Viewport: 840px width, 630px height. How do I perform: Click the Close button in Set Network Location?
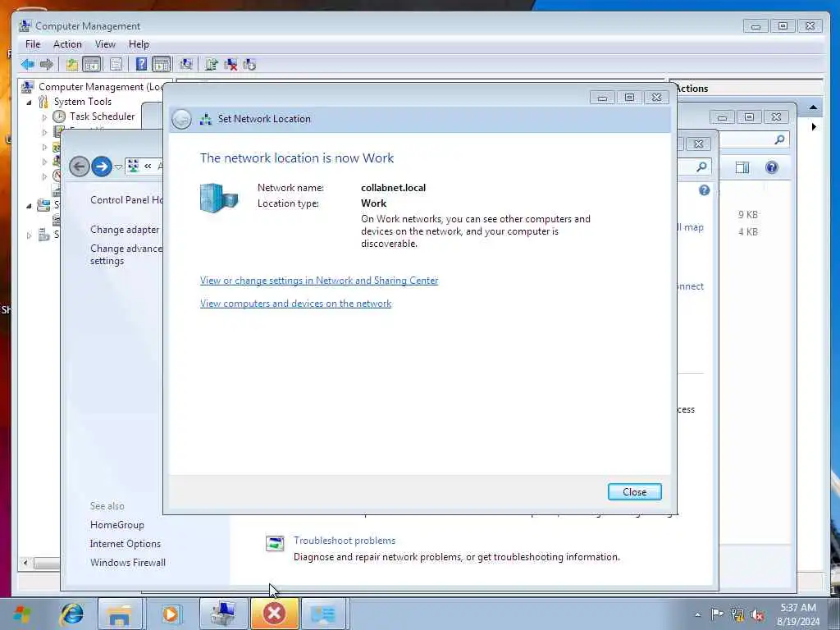coord(635,492)
